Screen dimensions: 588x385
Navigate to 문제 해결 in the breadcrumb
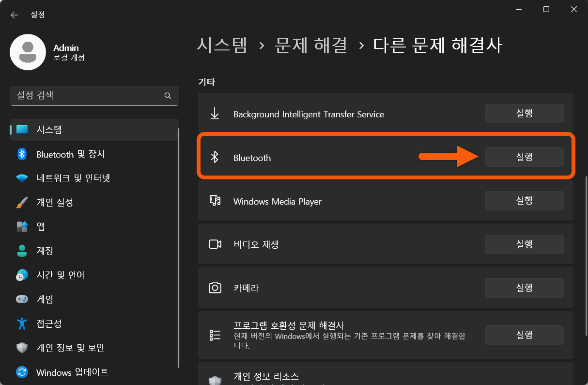(x=311, y=45)
